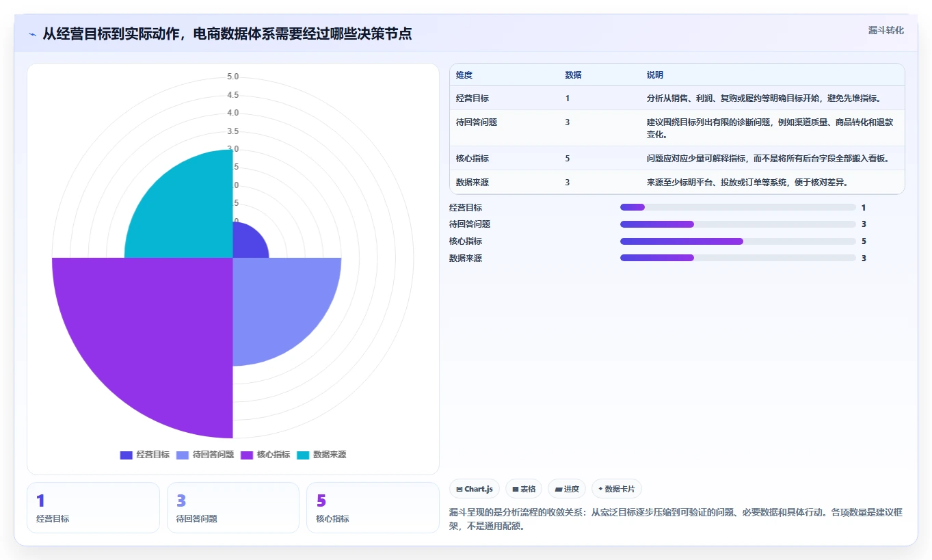
Task: Click the description starting 问题应对应少量
Action: click(x=768, y=159)
